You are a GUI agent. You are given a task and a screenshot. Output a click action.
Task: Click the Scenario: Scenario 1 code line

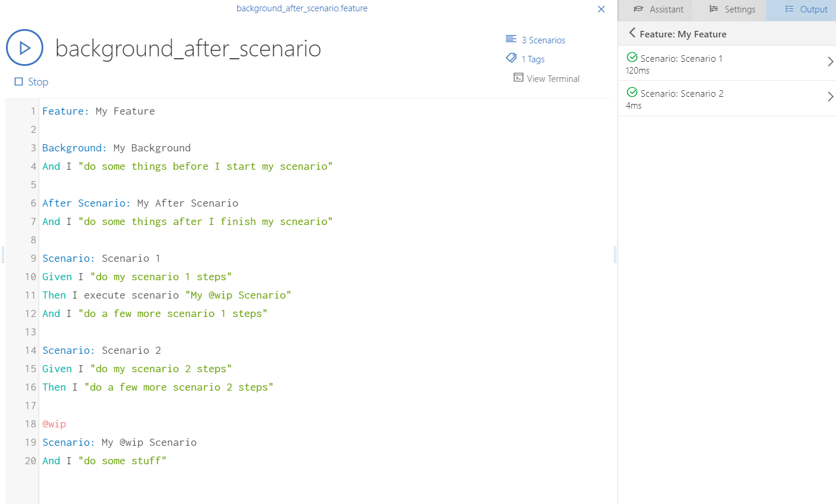(x=102, y=258)
